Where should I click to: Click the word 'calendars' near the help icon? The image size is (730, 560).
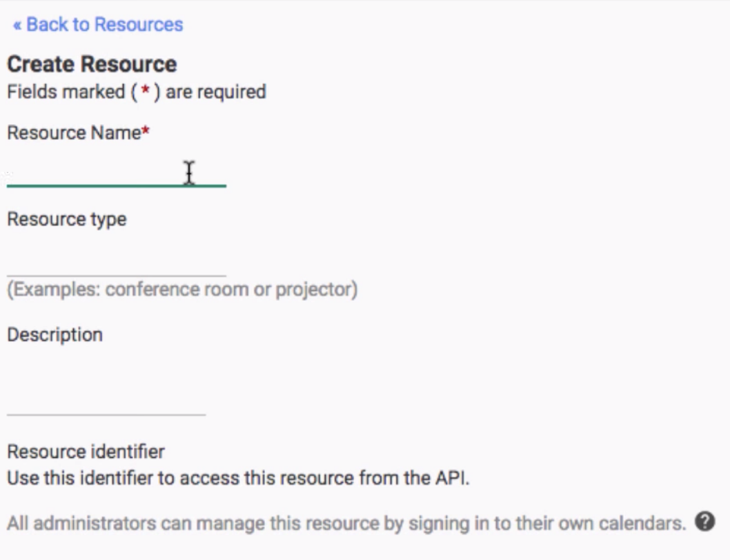click(644, 523)
